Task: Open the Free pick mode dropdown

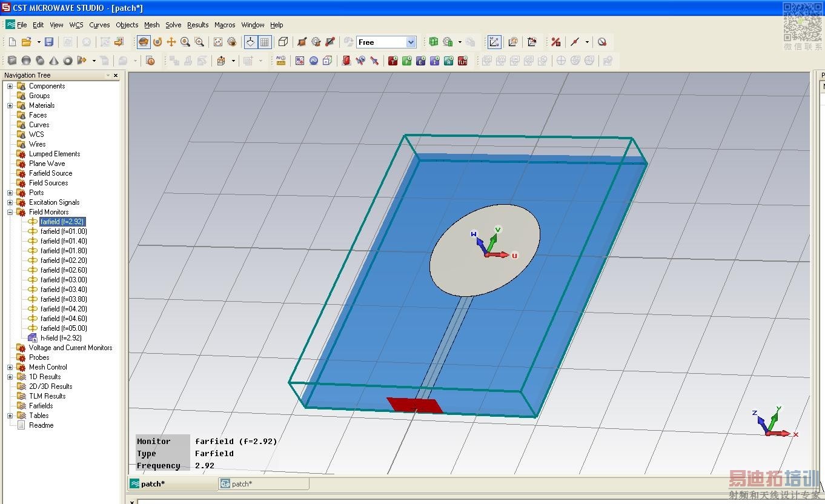Action: pos(411,42)
